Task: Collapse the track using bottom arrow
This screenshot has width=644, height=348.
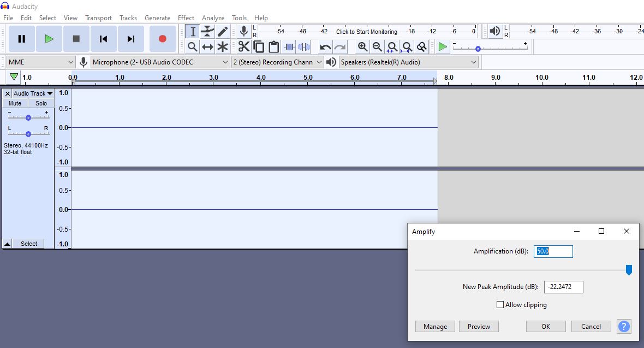Action: coord(8,244)
